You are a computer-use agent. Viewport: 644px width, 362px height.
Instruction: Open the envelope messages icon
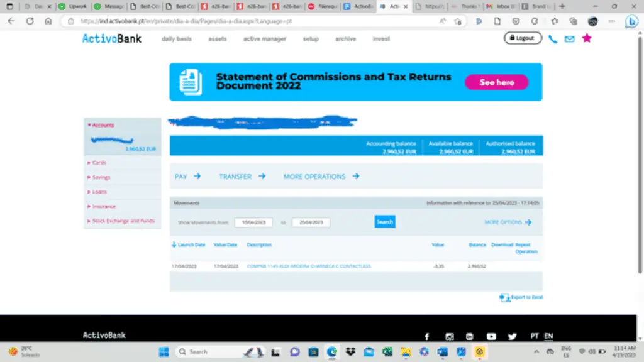pos(569,39)
